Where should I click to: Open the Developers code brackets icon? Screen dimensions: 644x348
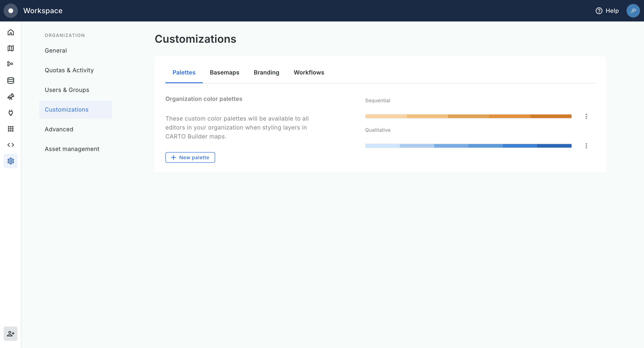tap(11, 145)
